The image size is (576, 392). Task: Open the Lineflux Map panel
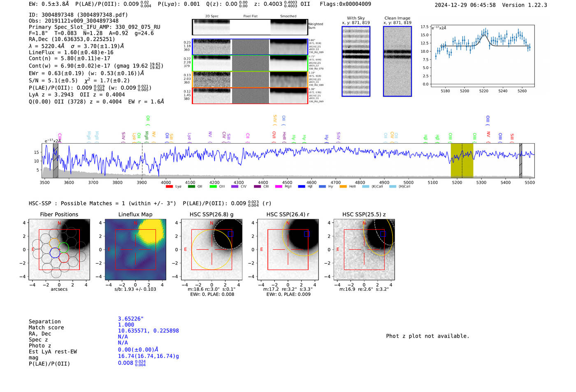[135, 250]
